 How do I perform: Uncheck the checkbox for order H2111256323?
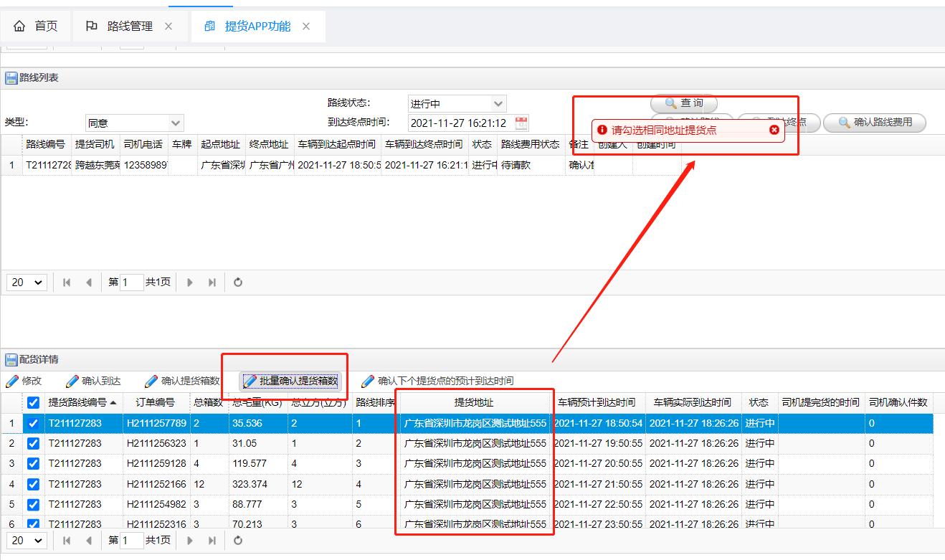(33, 444)
